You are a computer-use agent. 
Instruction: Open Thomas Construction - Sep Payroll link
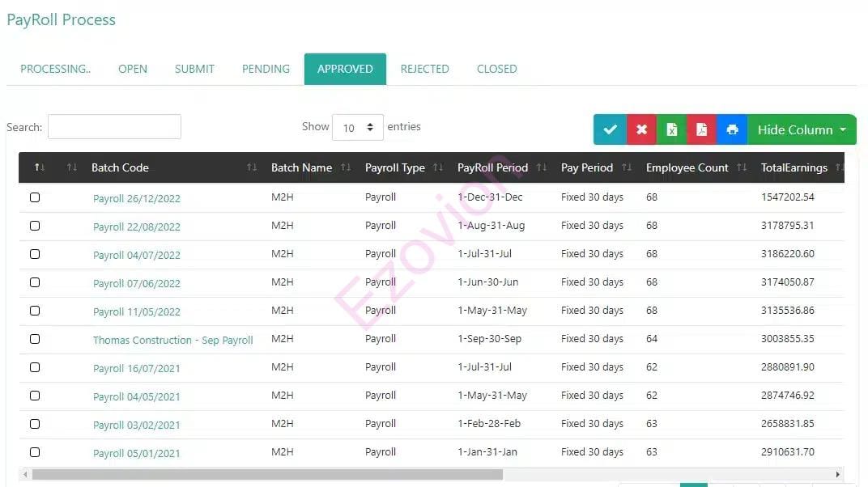coord(173,340)
